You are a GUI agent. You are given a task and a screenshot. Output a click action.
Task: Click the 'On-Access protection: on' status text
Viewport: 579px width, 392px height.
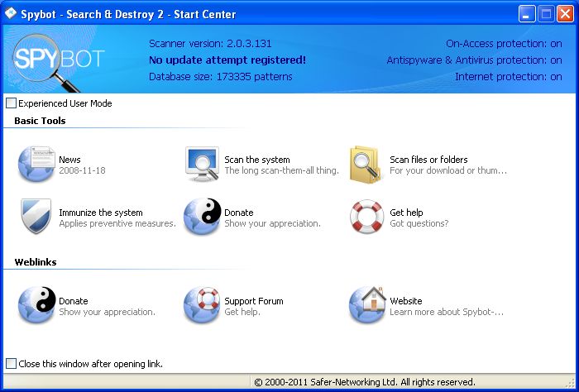[504, 43]
